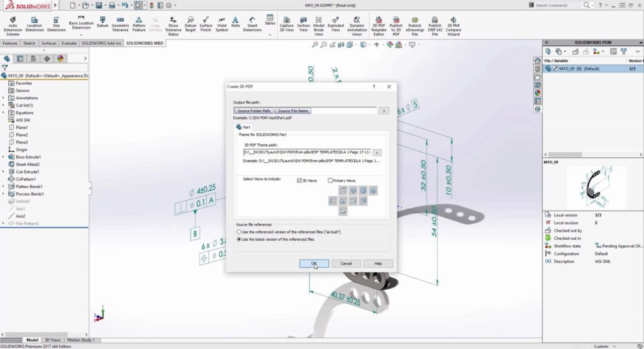Open the Part tab in the dialog

tap(243, 127)
